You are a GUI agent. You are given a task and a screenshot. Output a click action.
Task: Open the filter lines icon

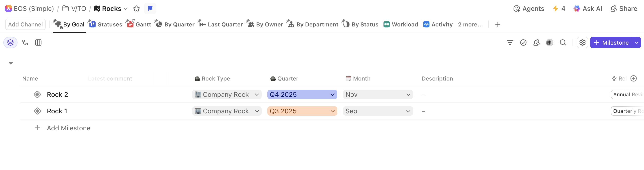pos(510,43)
